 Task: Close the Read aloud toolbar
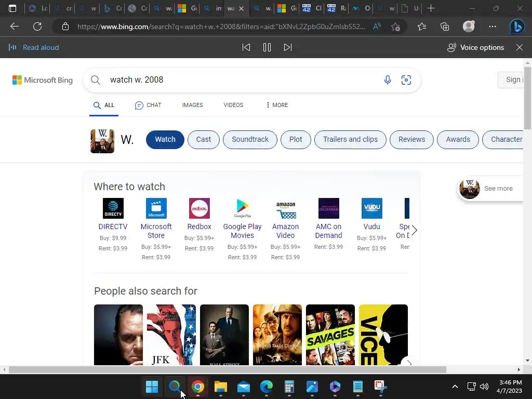point(520,47)
